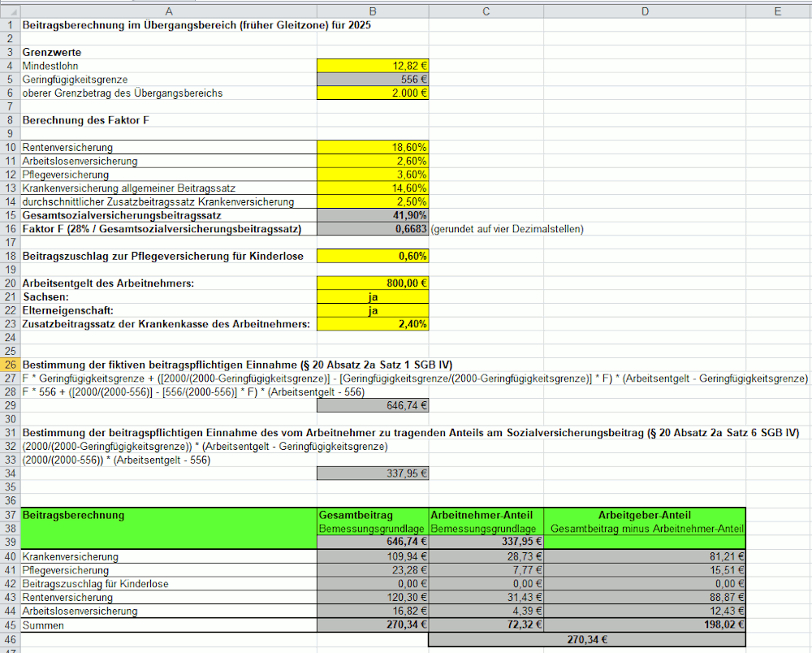Click the Arbeitsentgelt input cell 800,00 €
This screenshot has height=653, width=812.
click(373, 283)
